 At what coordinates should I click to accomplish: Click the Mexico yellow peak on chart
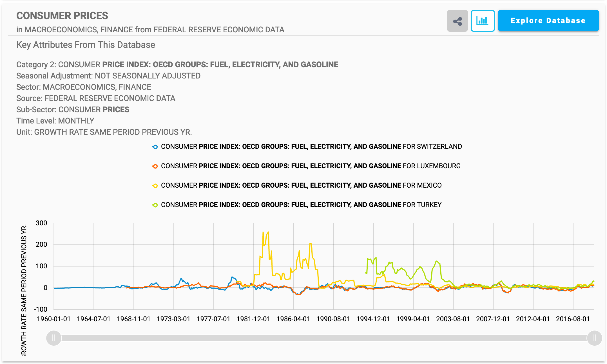pyautogui.click(x=268, y=232)
